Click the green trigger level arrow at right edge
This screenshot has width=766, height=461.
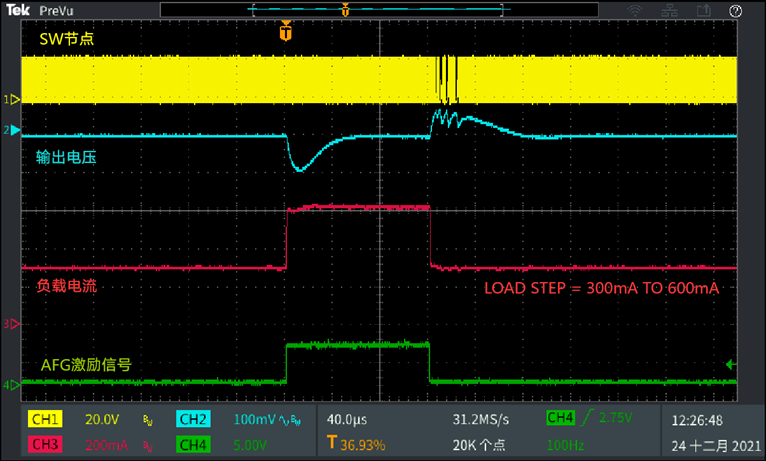tap(732, 364)
